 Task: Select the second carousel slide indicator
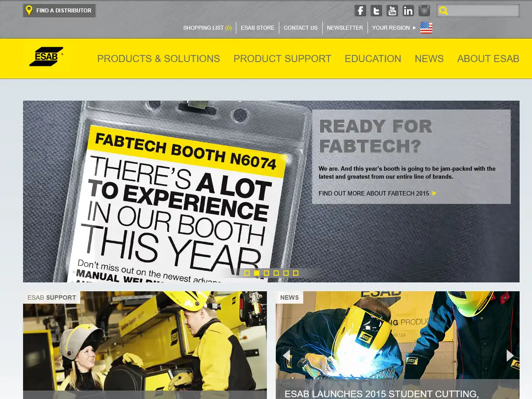coord(257,273)
